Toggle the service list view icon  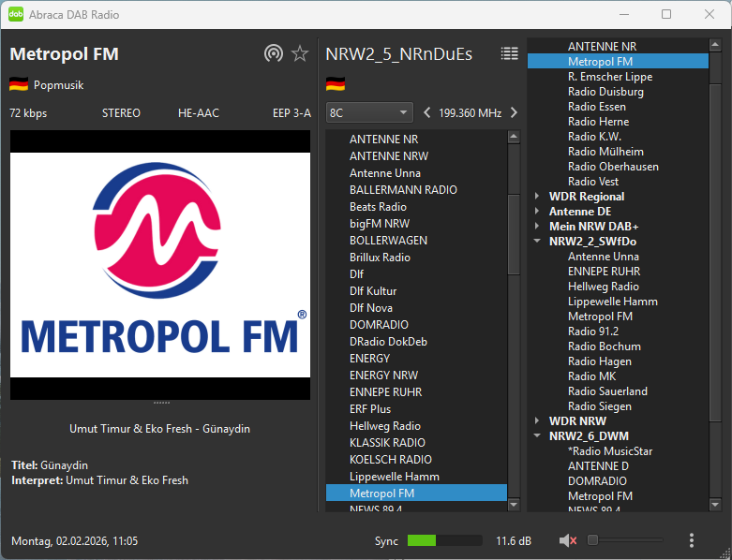tap(509, 53)
